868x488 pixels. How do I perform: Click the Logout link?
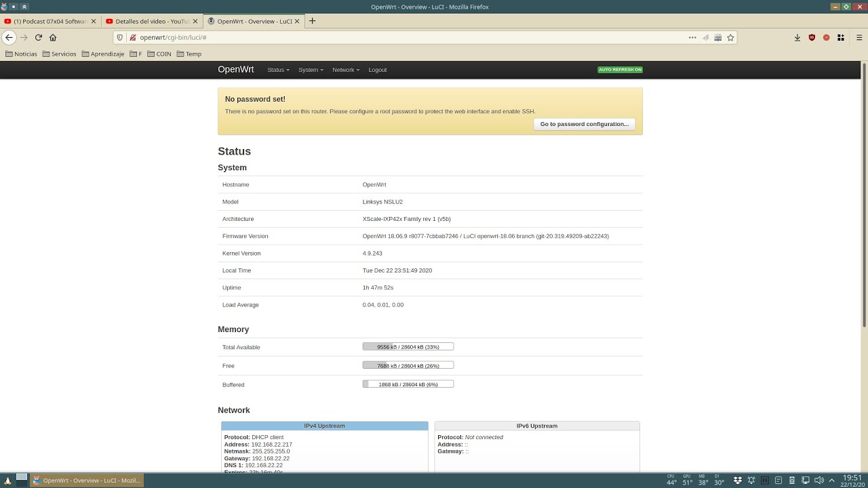coord(378,70)
